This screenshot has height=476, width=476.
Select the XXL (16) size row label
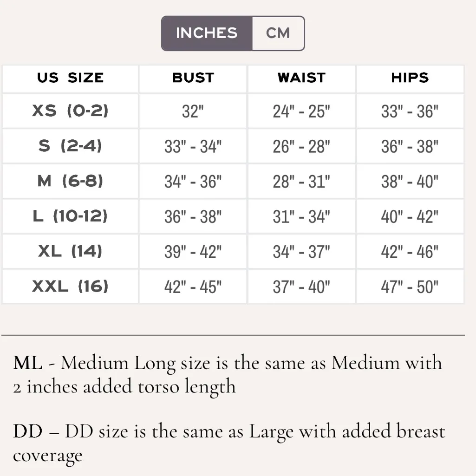[x=71, y=287]
